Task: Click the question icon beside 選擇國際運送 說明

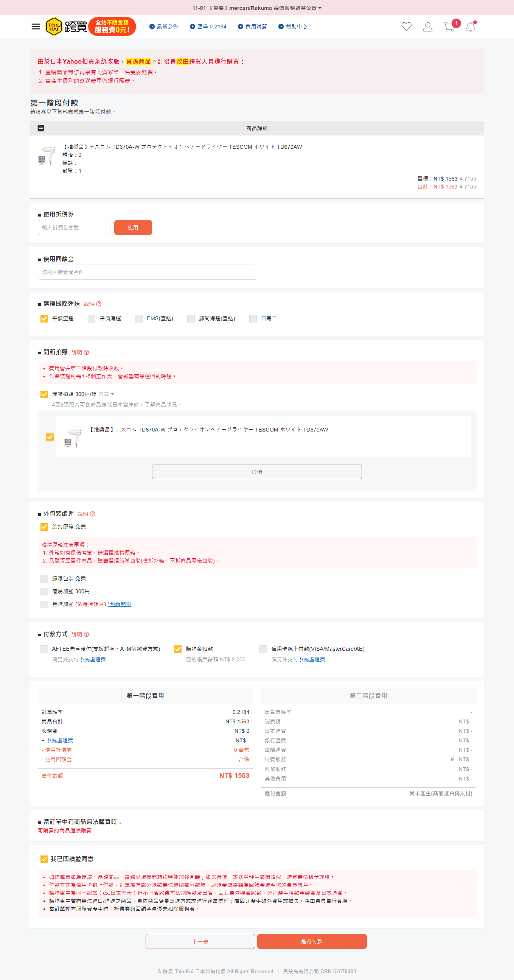Action: 99,304
